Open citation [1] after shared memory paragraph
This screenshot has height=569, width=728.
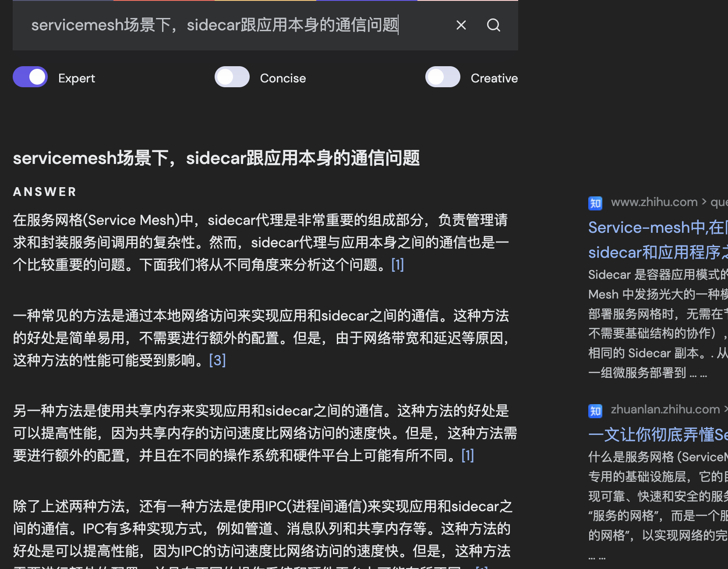pos(467,455)
